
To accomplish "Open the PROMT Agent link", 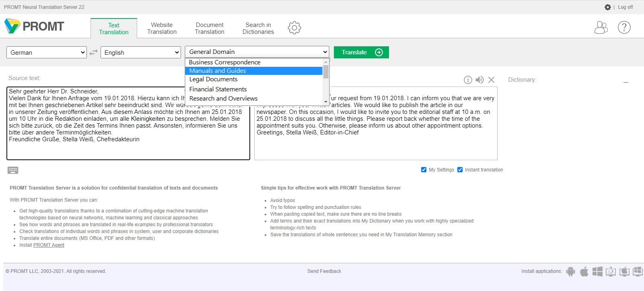I will point(49,245).
